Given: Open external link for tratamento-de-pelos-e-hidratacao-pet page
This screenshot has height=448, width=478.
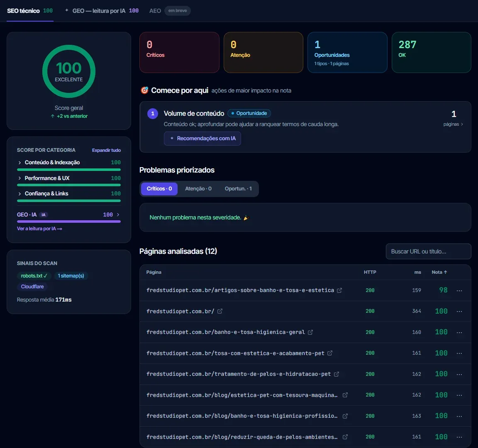Looking at the screenshot, I should pos(337,374).
